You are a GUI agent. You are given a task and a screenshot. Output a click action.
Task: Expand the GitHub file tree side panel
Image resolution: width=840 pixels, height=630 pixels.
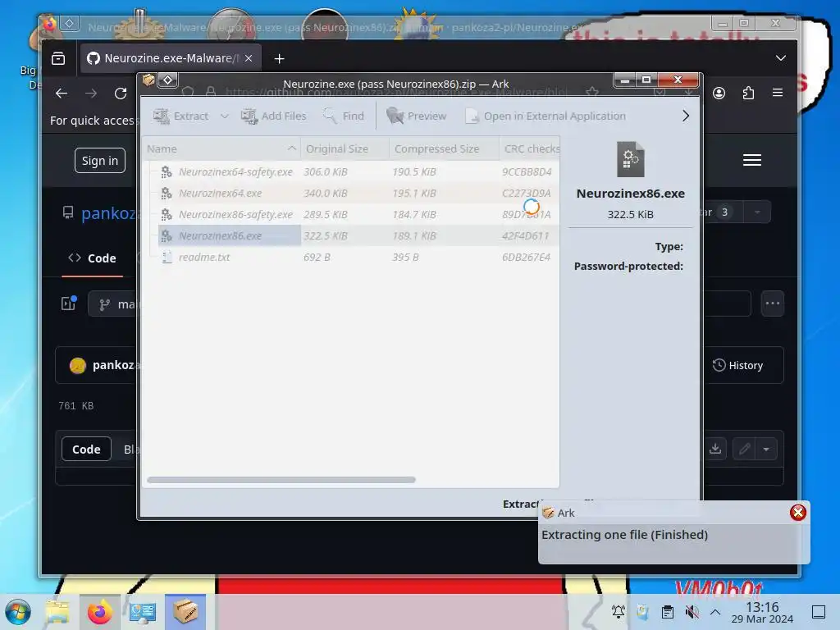(69, 304)
